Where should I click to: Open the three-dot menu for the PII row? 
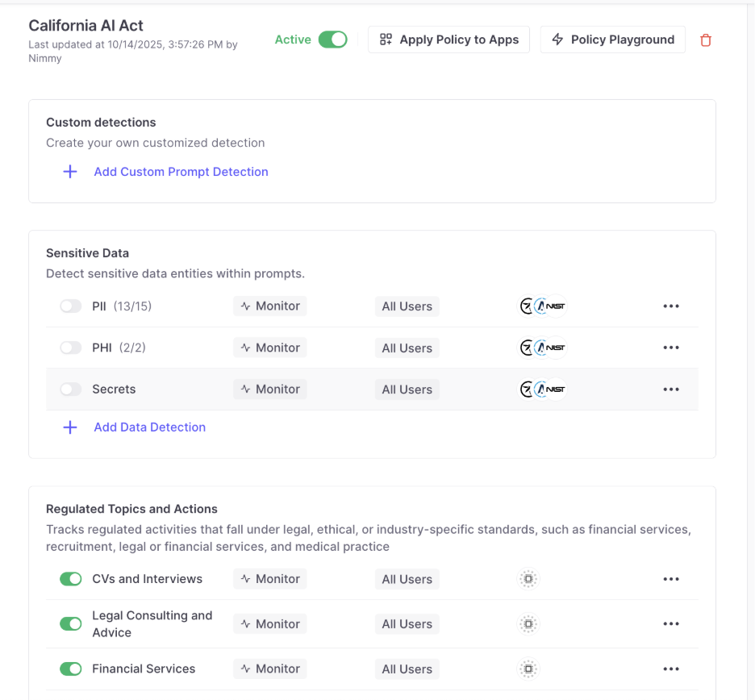tap(670, 306)
